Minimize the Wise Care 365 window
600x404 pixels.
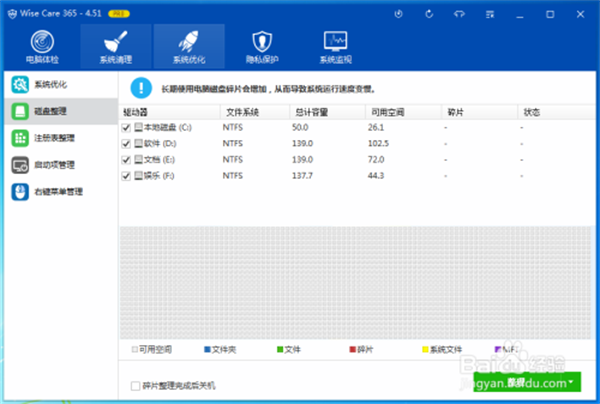click(520, 15)
